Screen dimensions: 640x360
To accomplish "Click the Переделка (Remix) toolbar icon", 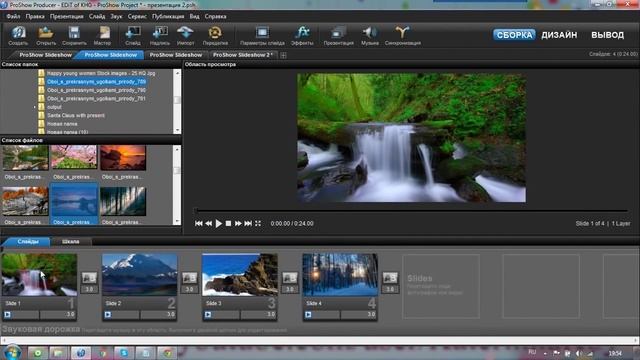I will click(x=215, y=35).
